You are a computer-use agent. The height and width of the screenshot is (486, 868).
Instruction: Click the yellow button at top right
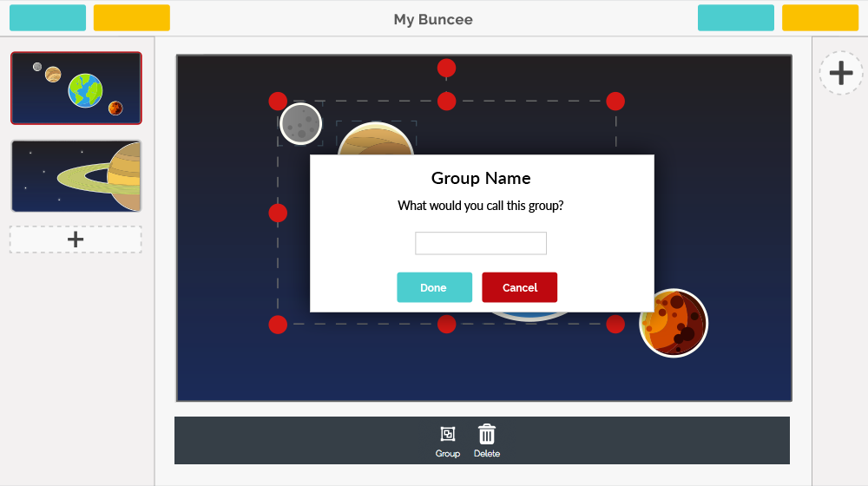pos(820,18)
